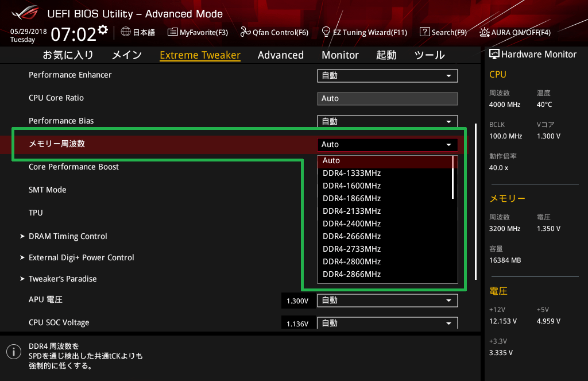This screenshot has height=381, width=588.
Task: Open settings via the clock gear icon
Action: 103,30
